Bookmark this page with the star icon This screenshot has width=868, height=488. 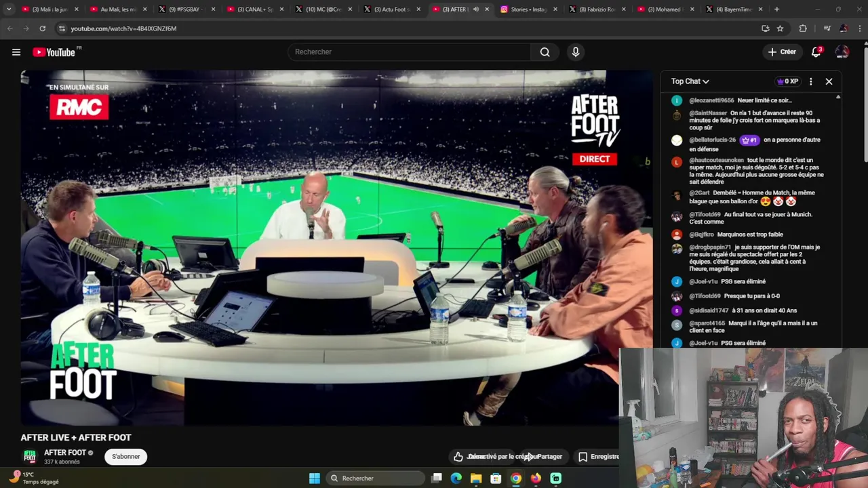coord(780,28)
